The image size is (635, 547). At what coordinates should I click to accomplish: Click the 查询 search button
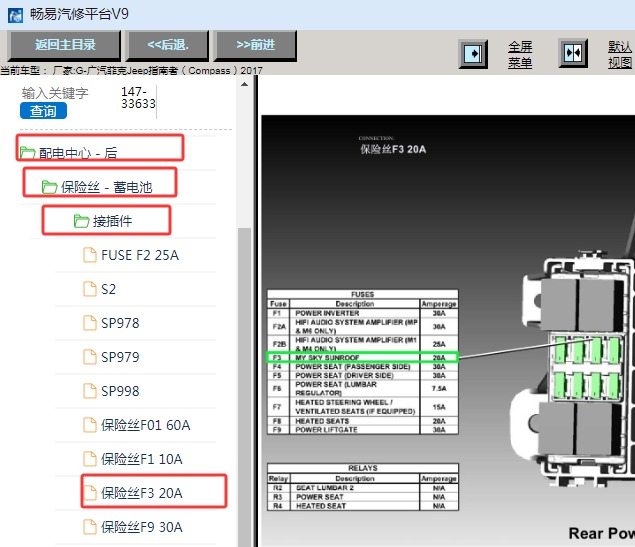pos(43,111)
